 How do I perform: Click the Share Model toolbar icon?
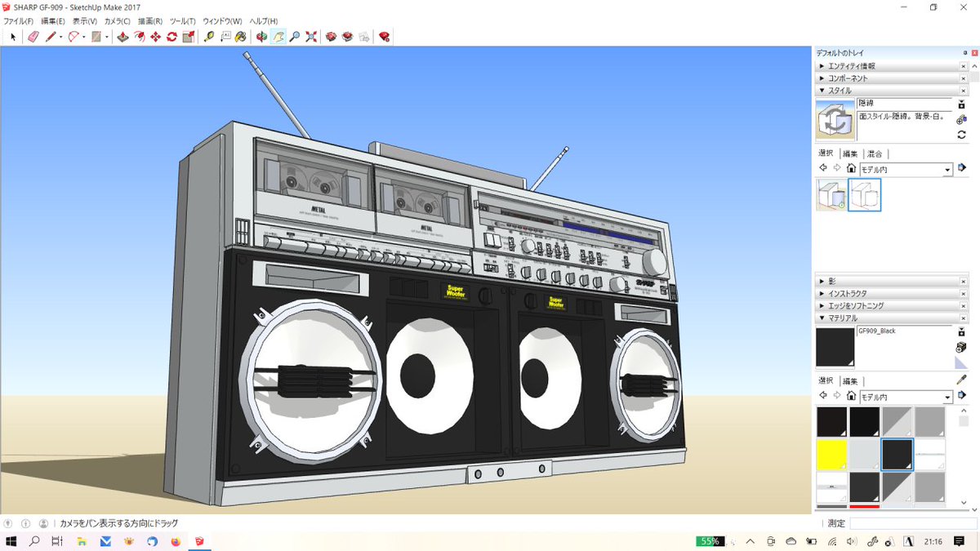pos(348,37)
